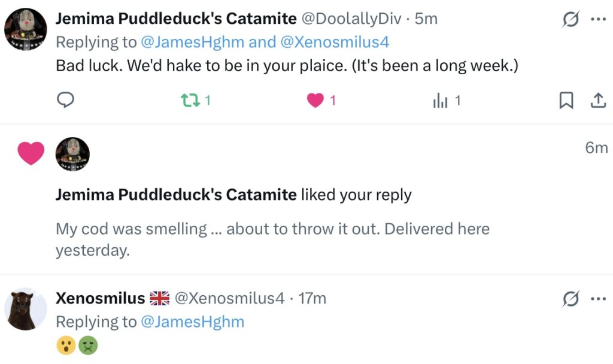Unlike the DoolallyDiv tweet via the heart
The image size is (613, 364).
315,101
